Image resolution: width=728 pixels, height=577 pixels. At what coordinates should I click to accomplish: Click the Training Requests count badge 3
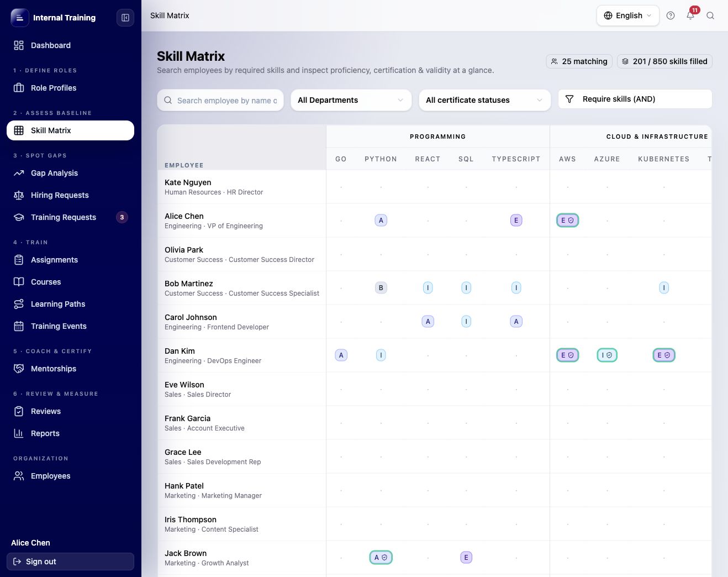pyautogui.click(x=122, y=217)
